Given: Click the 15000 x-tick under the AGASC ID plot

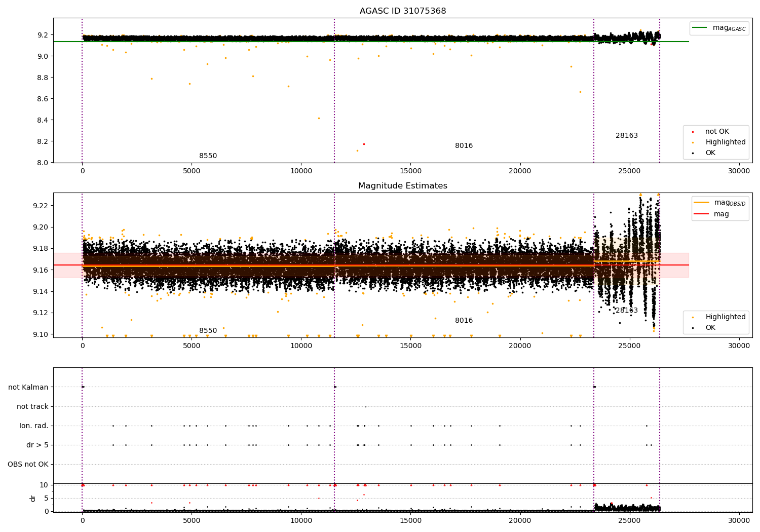Looking at the screenshot, I should point(410,171).
